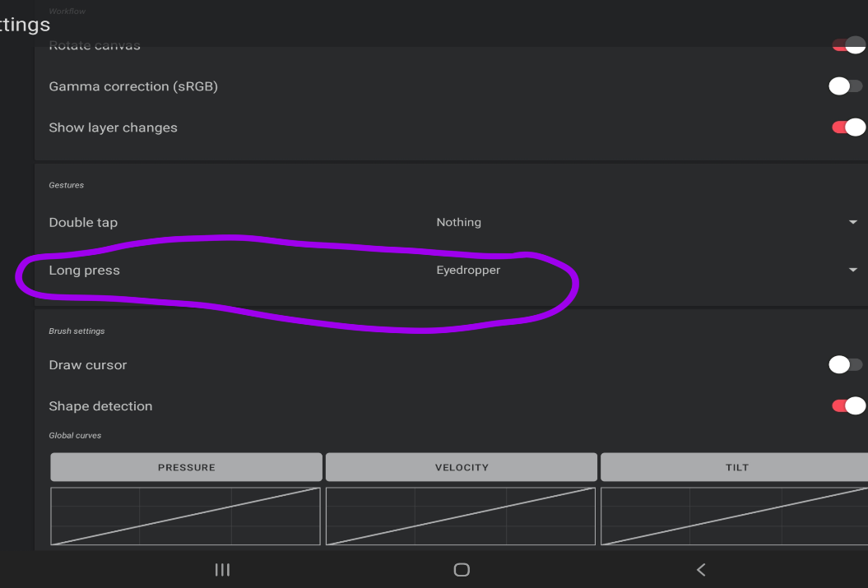This screenshot has height=588, width=868.
Task: Select the TILT curve tab
Action: pos(736,466)
